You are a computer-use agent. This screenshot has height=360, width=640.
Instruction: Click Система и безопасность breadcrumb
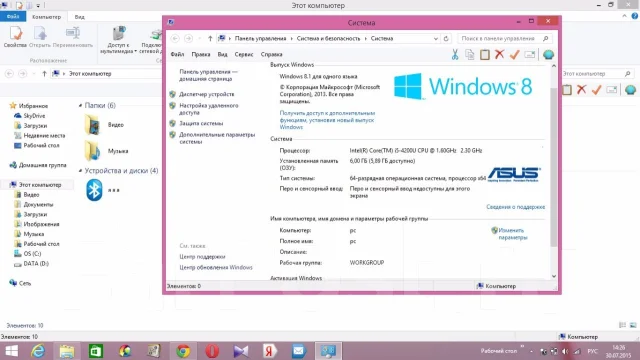coord(328,38)
